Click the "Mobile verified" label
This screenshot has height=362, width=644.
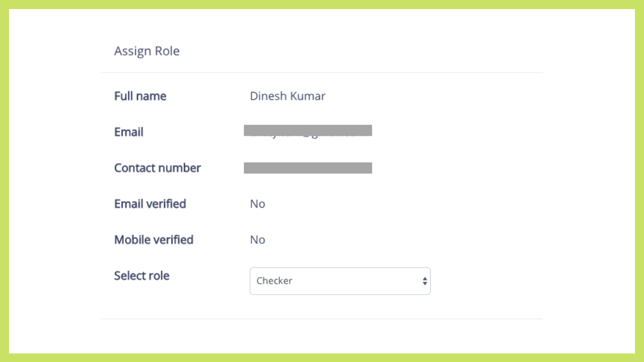(153, 240)
